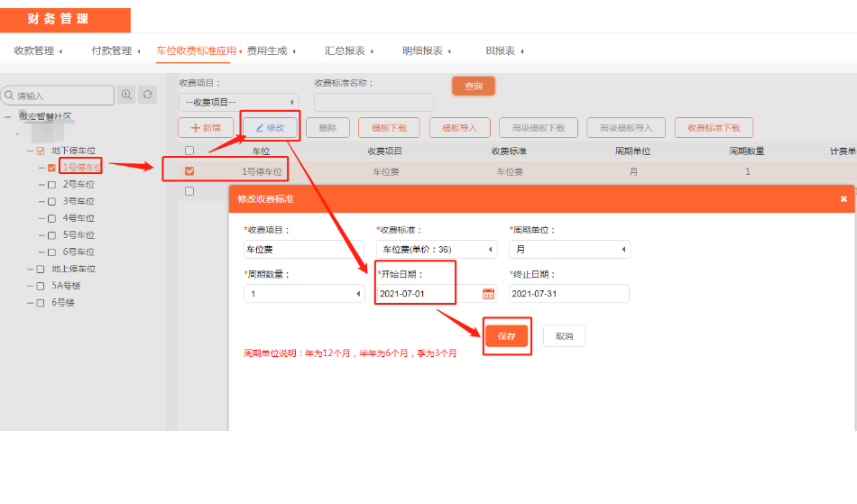
Task: Toggle the 2号车位 checkbox in the tree
Action: point(51,185)
